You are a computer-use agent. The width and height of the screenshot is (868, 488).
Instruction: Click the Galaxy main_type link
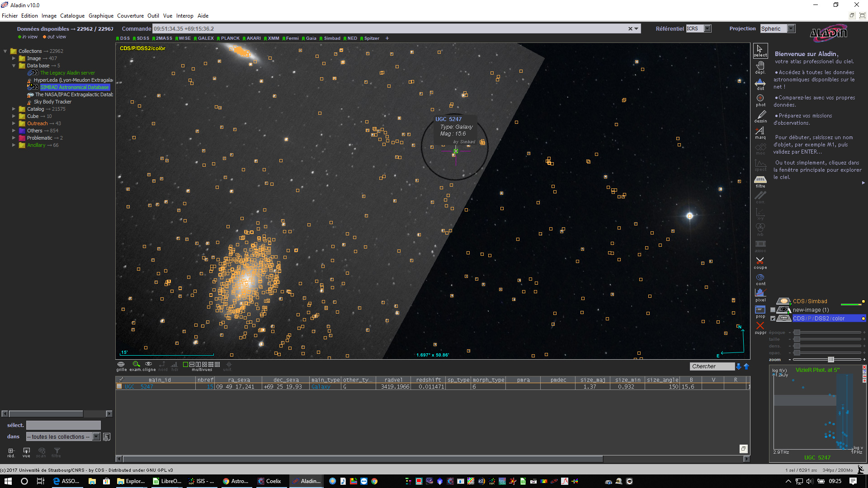(321, 387)
